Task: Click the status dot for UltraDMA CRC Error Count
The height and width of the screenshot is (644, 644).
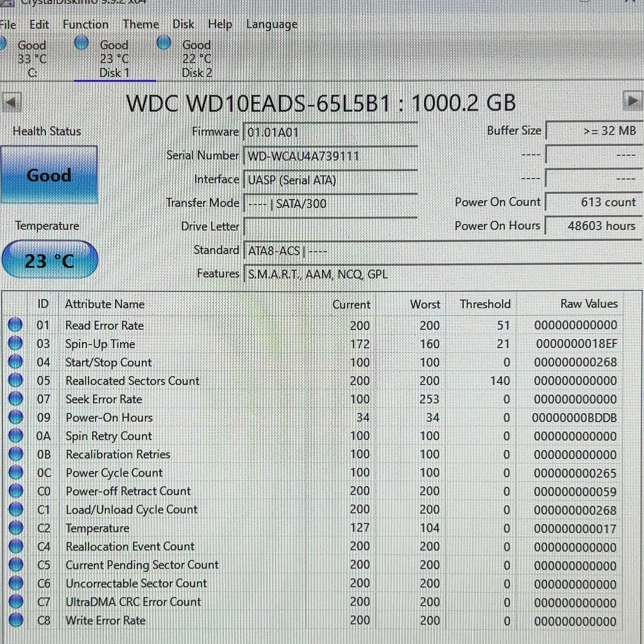Action: point(16,602)
